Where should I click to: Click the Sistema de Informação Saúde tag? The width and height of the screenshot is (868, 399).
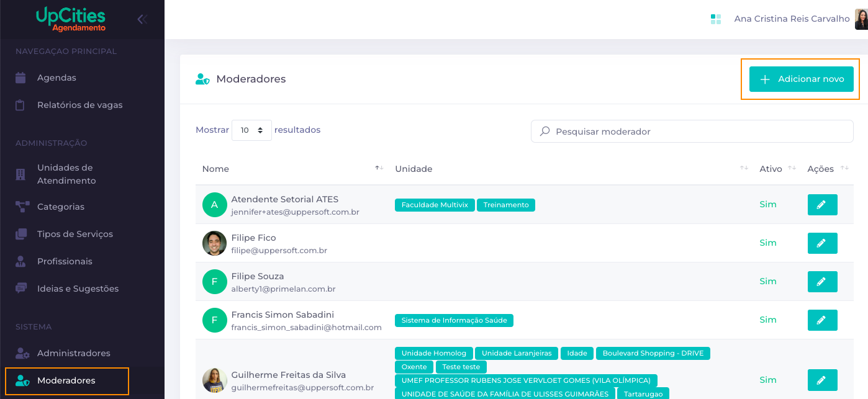[454, 320]
